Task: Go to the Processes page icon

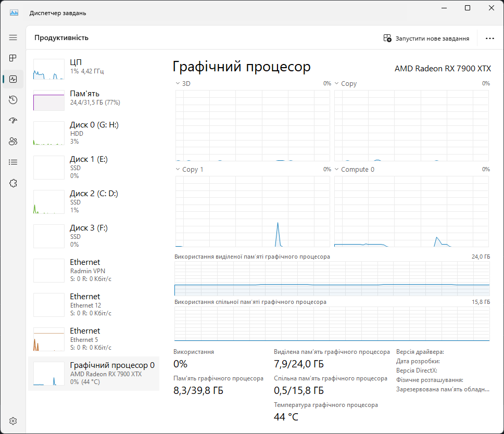Action: (13, 58)
